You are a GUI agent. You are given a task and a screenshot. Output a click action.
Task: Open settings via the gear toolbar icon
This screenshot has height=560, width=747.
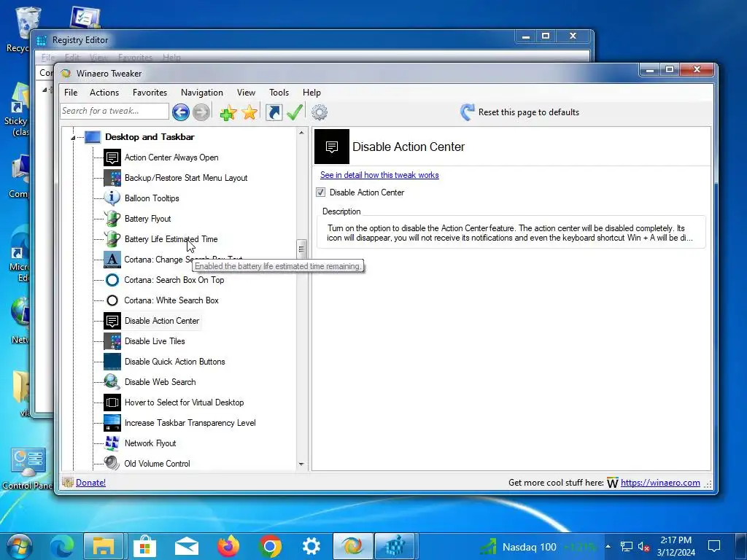tap(320, 112)
